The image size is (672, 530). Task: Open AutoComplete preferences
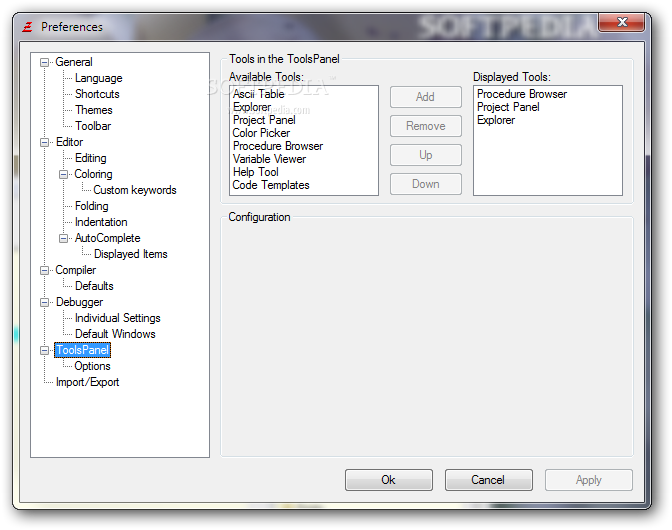pyautogui.click(x=108, y=238)
